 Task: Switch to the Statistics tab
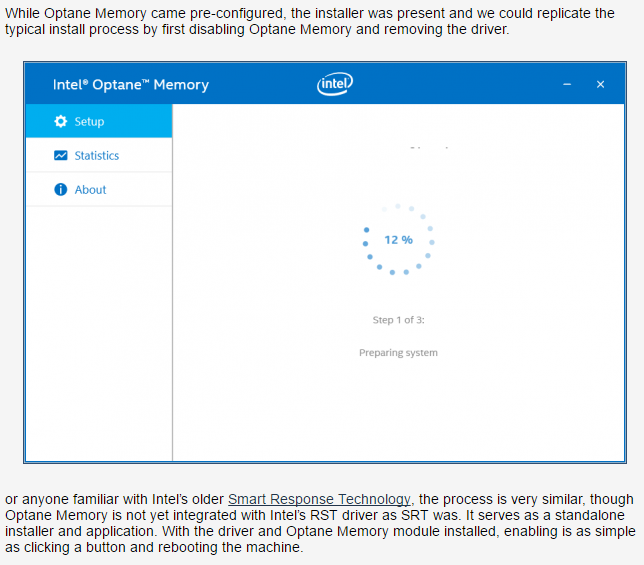(99, 155)
